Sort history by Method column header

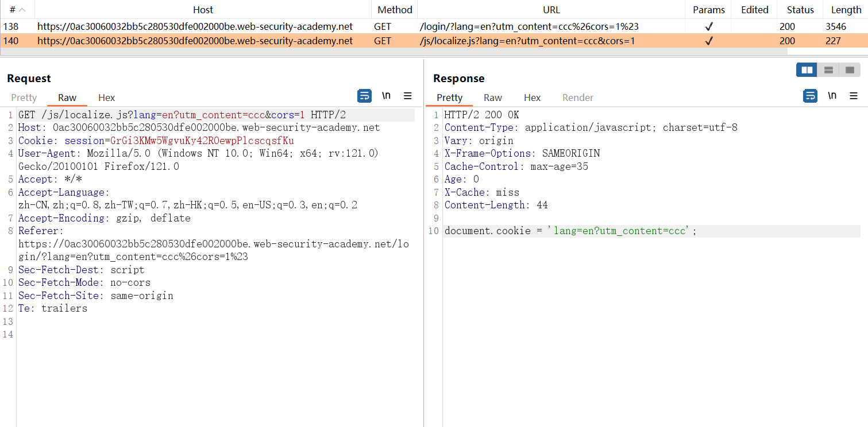395,10
